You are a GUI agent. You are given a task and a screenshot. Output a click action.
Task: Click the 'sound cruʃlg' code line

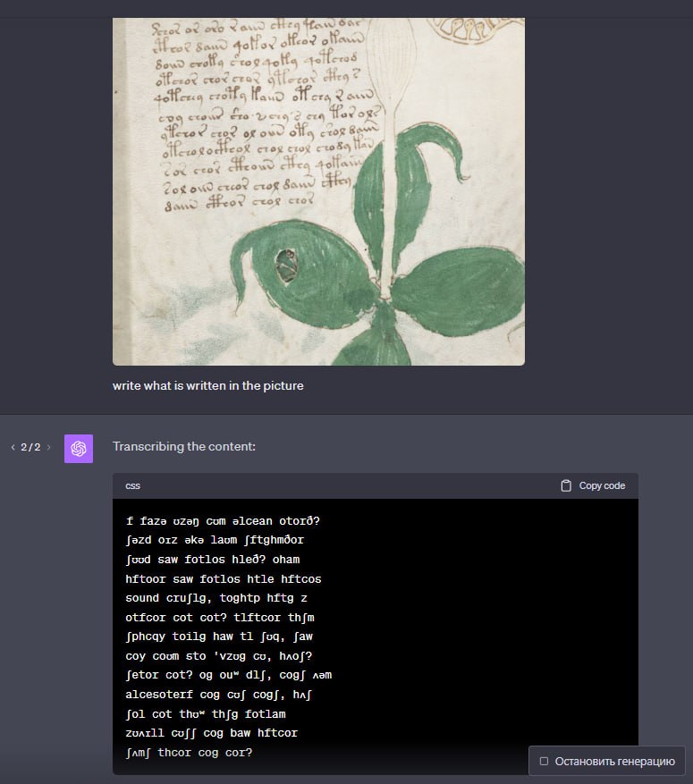[216, 598]
